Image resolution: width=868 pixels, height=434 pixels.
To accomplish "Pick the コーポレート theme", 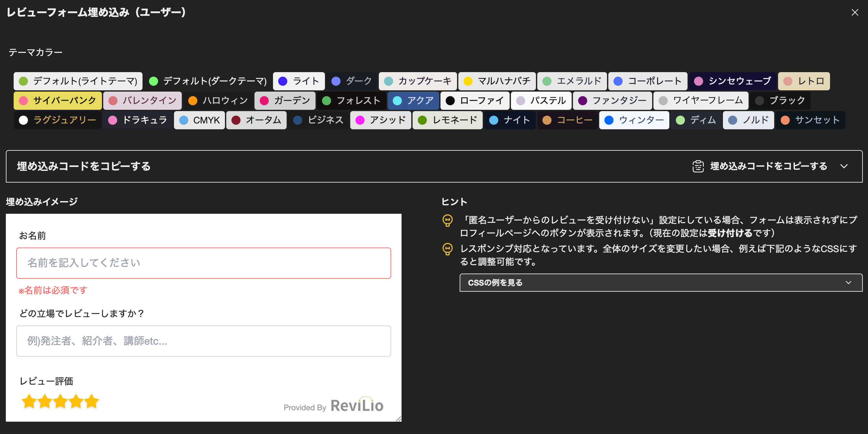I will point(648,81).
